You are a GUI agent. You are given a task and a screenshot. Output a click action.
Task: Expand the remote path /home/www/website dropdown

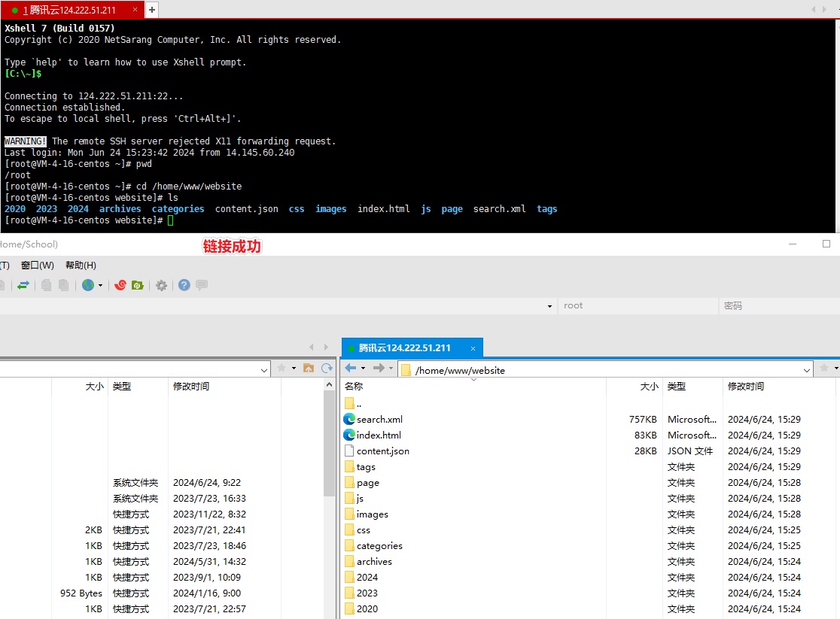click(x=807, y=370)
